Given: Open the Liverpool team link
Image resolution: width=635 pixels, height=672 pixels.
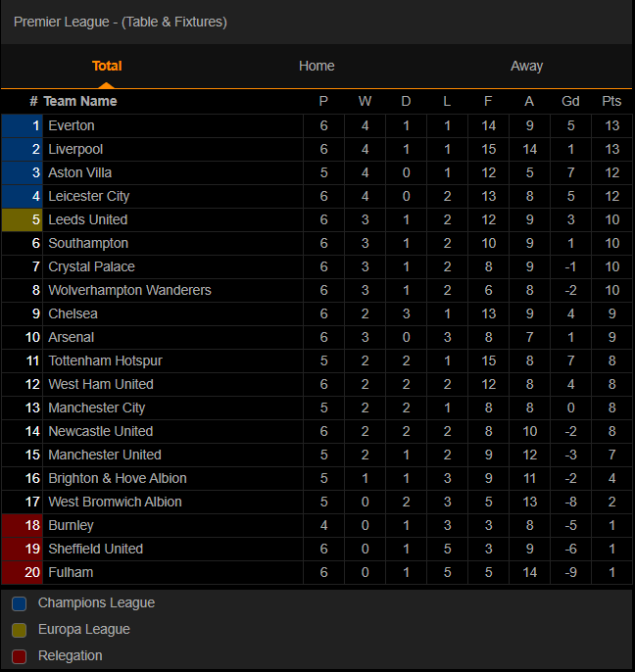Looking at the screenshot, I should click(x=75, y=149).
